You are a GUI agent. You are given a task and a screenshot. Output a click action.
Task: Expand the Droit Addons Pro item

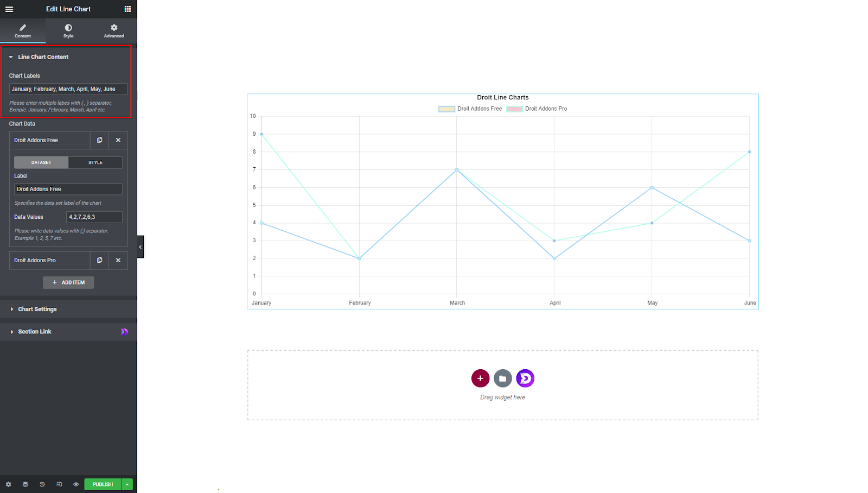click(49, 261)
